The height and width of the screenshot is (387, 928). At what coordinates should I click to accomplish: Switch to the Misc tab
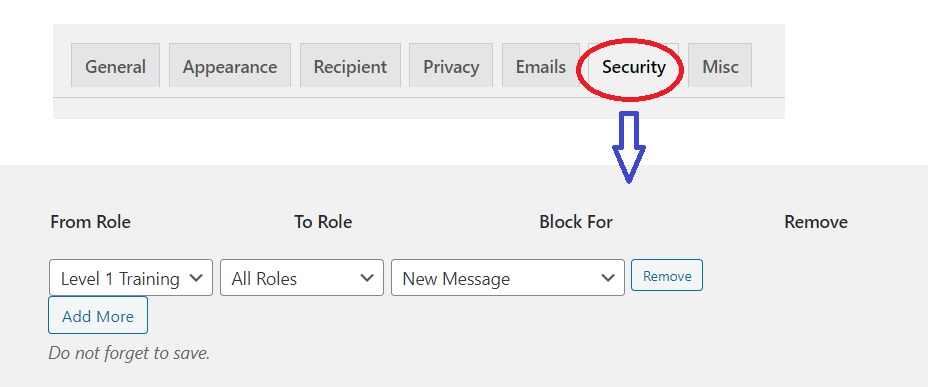tap(720, 66)
